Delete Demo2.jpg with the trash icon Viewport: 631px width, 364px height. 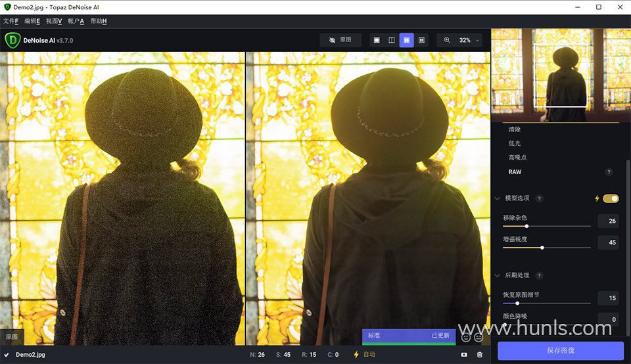(480, 355)
